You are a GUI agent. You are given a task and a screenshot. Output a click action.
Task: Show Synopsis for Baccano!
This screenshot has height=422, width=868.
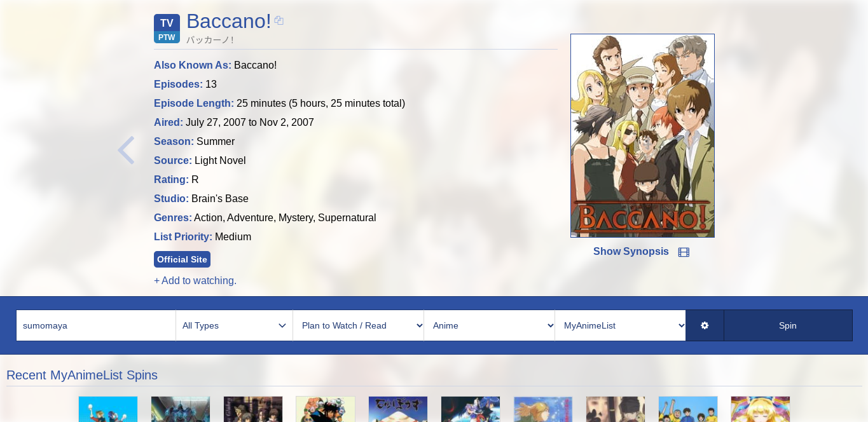coord(631,252)
